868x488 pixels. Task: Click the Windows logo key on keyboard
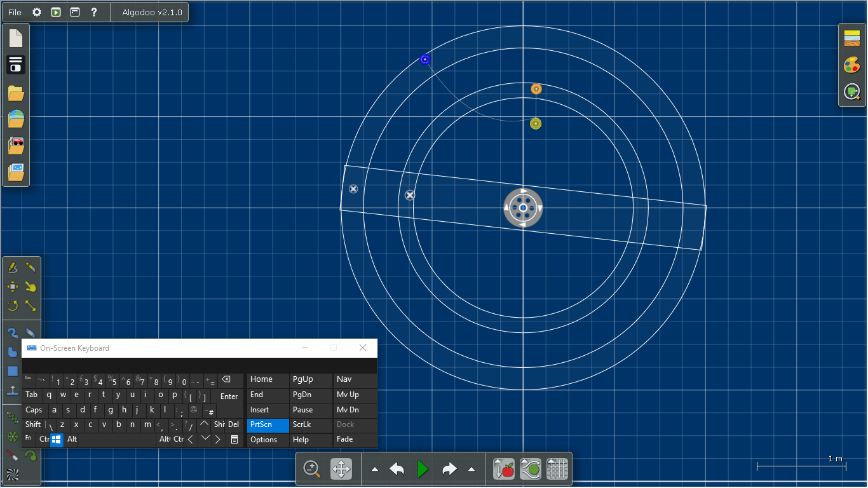[57, 440]
